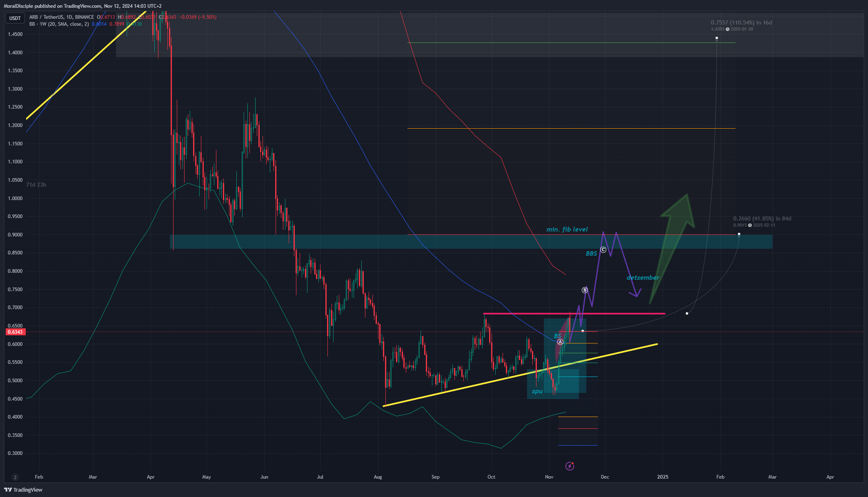Click the 71d 23h countdown text
Screen dimensions: 868x497
(x=36, y=185)
